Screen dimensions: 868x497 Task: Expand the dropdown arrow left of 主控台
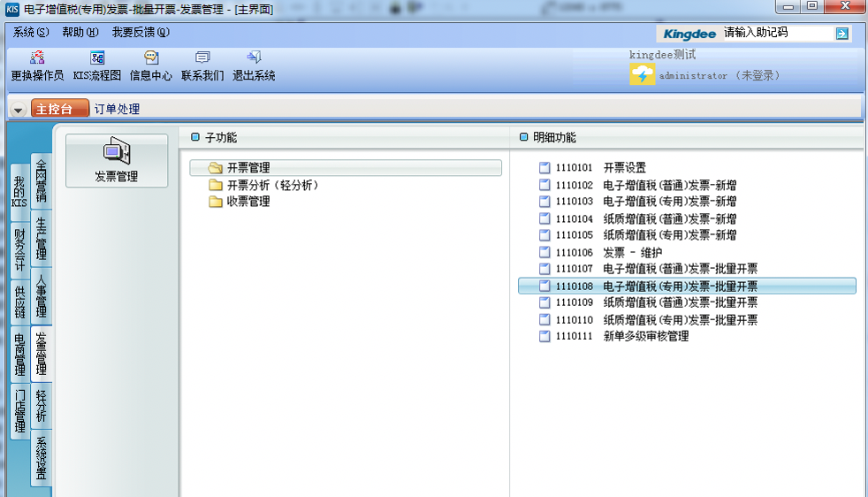point(19,110)
